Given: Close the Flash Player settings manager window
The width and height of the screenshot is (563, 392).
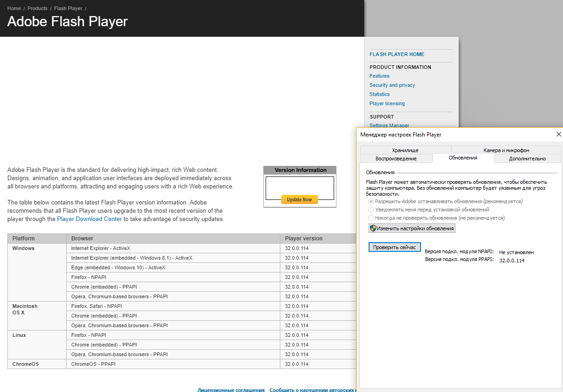Looking at the screenshot, I should [558, 135].
